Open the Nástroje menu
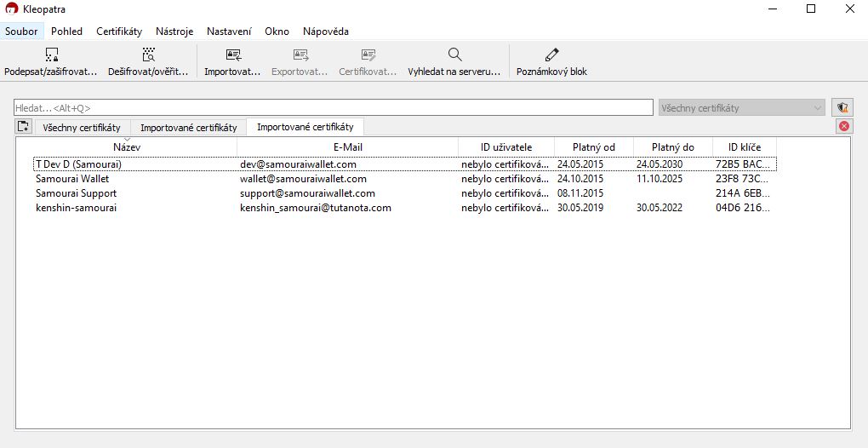868x448 pixels. tap(174, 32)
